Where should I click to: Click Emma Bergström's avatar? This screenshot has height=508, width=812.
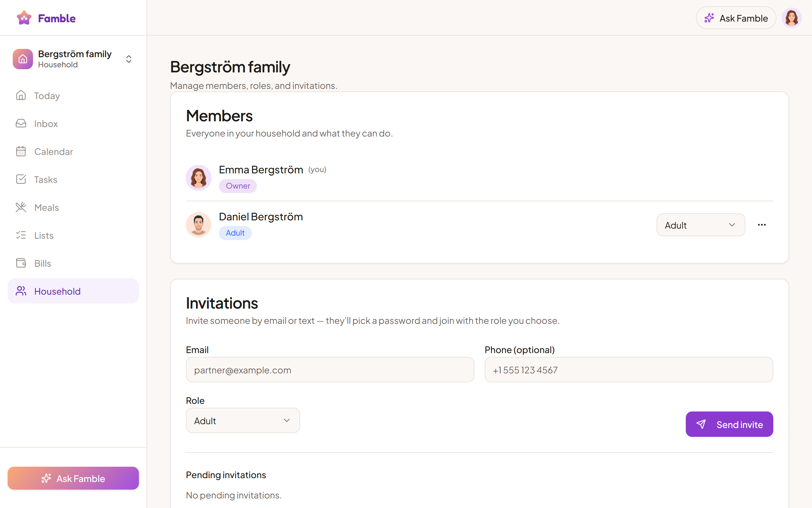[x=199, y=177]
